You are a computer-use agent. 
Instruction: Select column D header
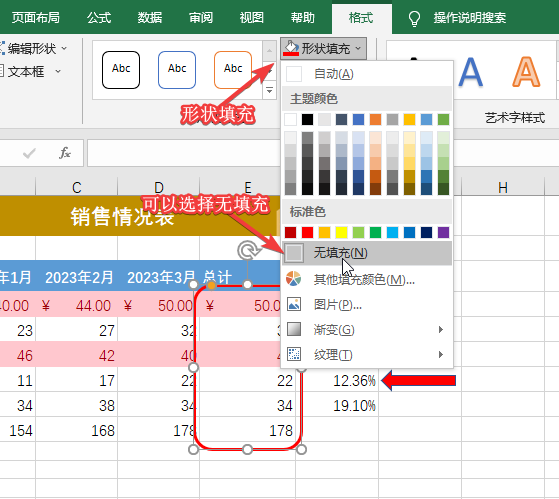click(x=158, y=187)
